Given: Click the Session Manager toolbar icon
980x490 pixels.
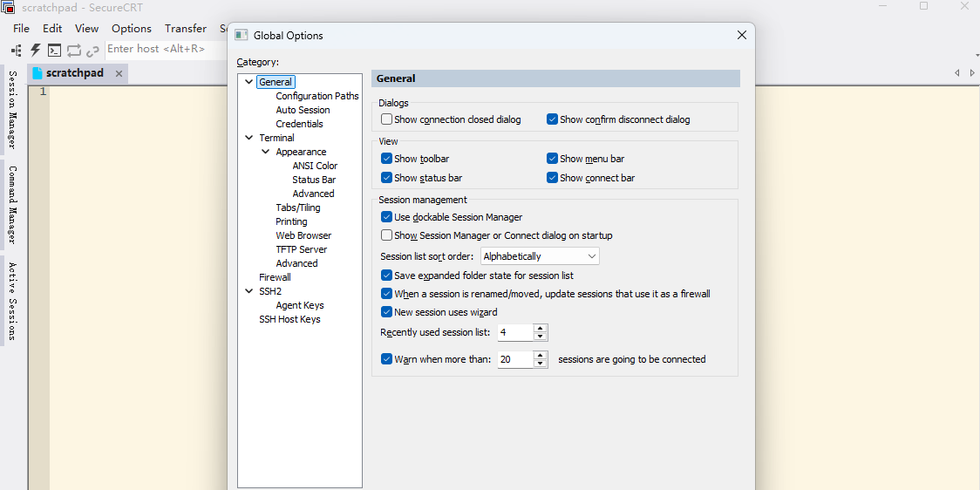Looking at the screenshot, I should [17, 50].
